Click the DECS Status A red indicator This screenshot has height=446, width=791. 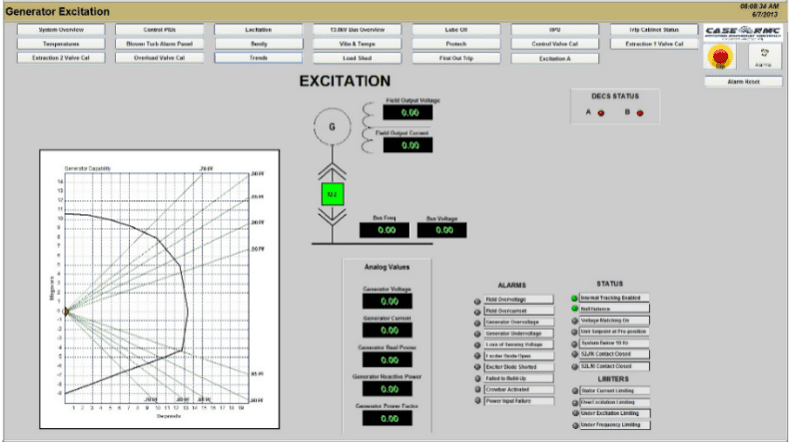coord(601,113)
